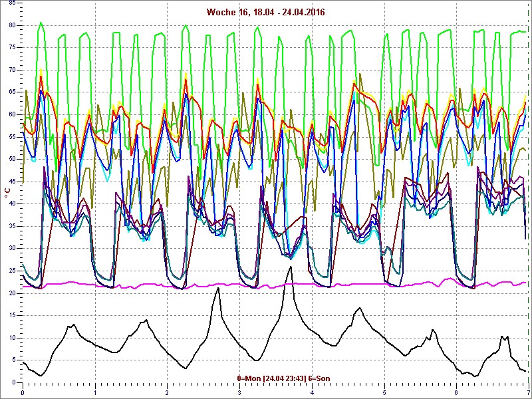Viewport: 532px width, 399px height.
Task: Click the x-axis day label '2'
Action: (x=168, y=393)
